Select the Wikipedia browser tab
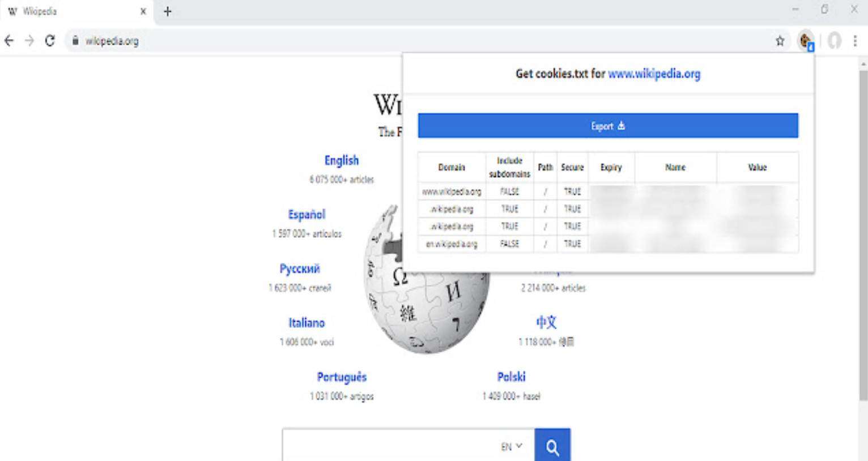The image size is (868, 461). point(77,11)
